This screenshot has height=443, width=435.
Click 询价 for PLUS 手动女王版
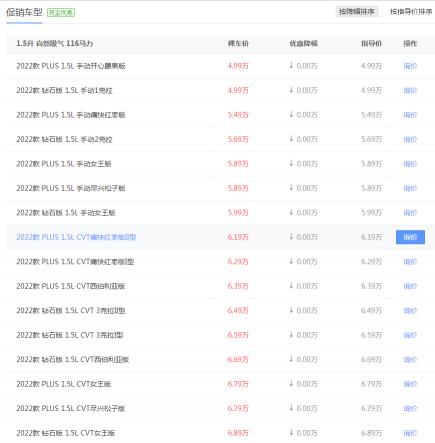click(410, 164)
